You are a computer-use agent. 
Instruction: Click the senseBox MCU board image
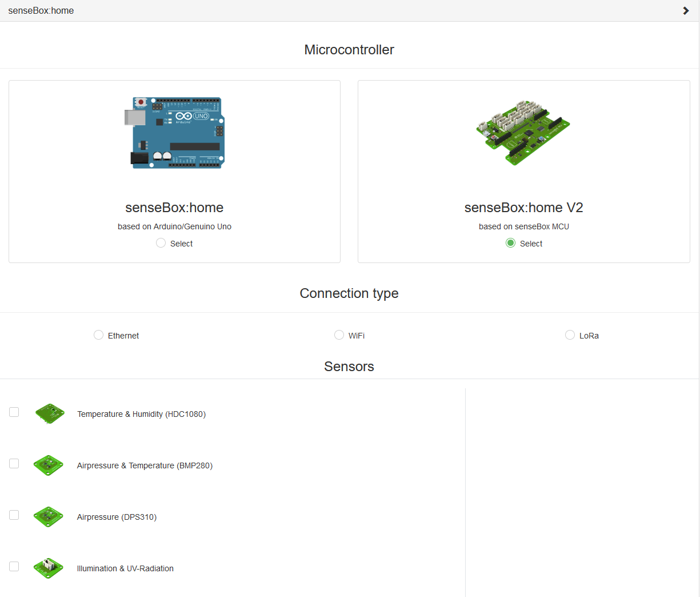[523, 133]
